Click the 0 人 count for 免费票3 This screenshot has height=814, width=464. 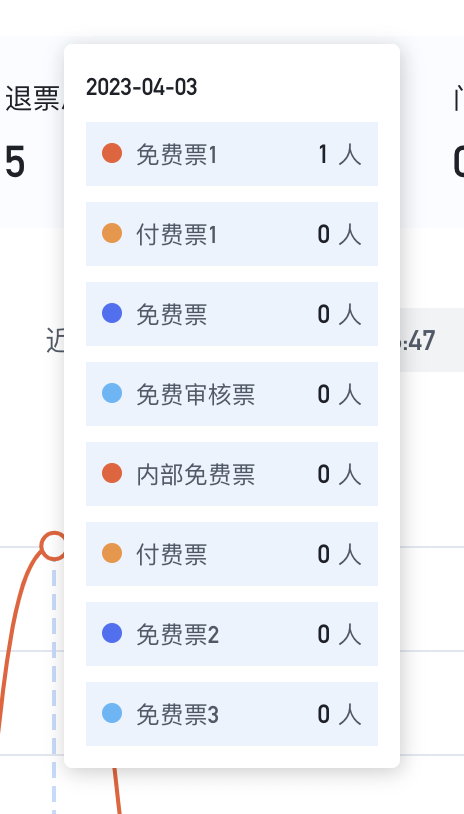339,714
